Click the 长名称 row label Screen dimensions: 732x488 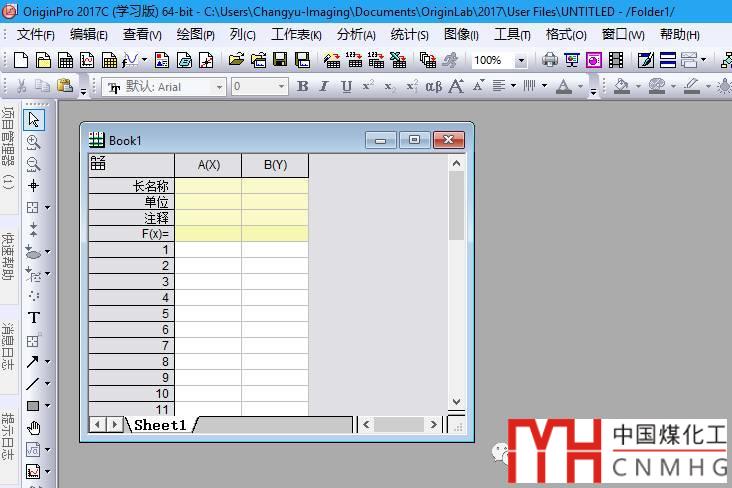click(131, 186)
